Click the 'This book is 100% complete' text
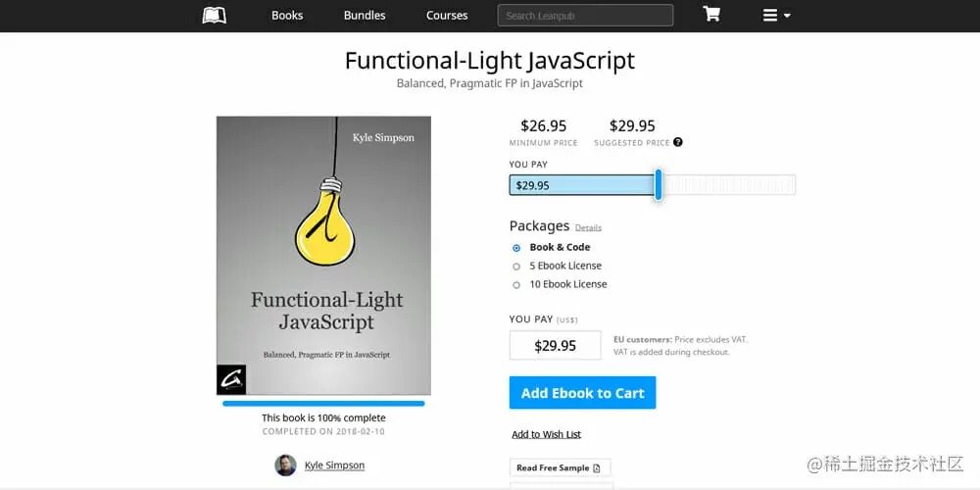This screenshot has height=490, width=980. tap(323, 418)
